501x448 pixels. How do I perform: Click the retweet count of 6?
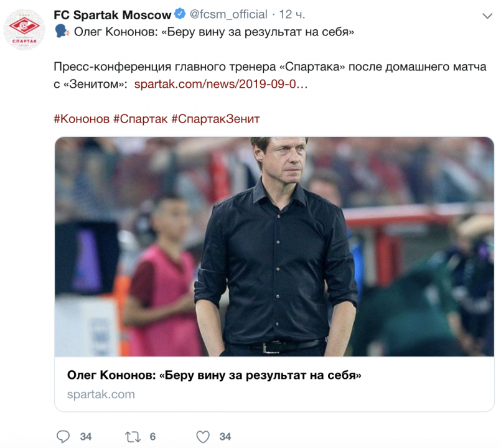[152, 437]
